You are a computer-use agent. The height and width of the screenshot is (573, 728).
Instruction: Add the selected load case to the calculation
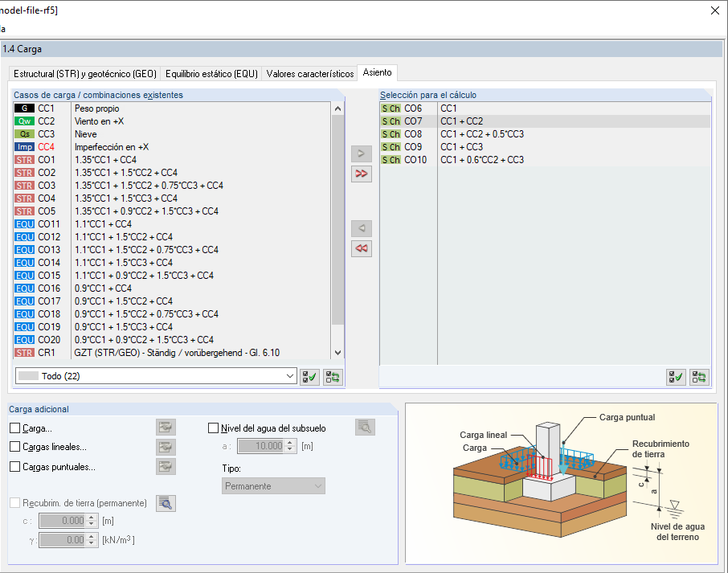[x=362, y=153]
